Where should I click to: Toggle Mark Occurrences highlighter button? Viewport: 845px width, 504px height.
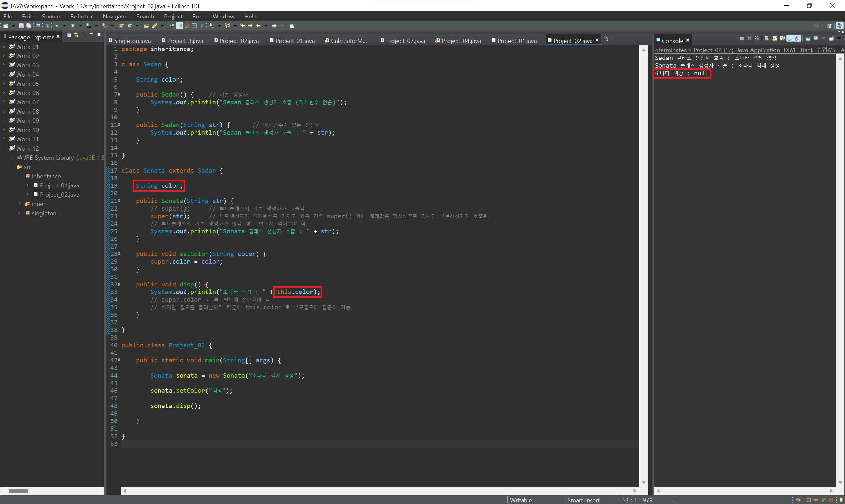(179, 26)
